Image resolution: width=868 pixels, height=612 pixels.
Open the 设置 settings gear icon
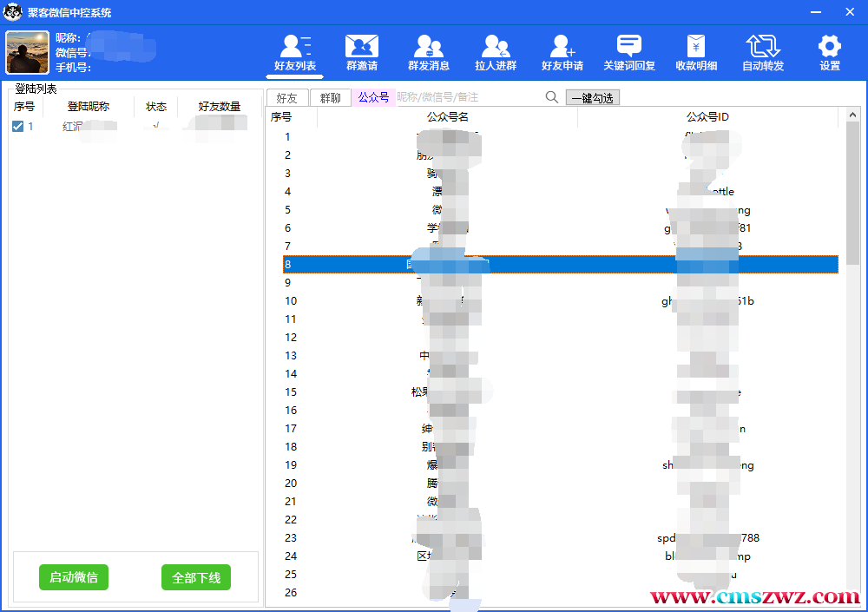pyautogui.click(x=830, y=47)
